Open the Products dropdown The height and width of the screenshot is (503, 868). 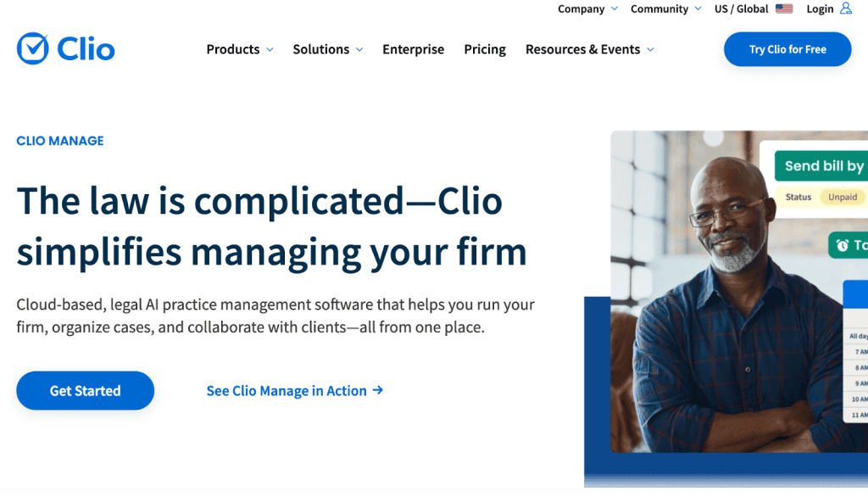point(239,49)
